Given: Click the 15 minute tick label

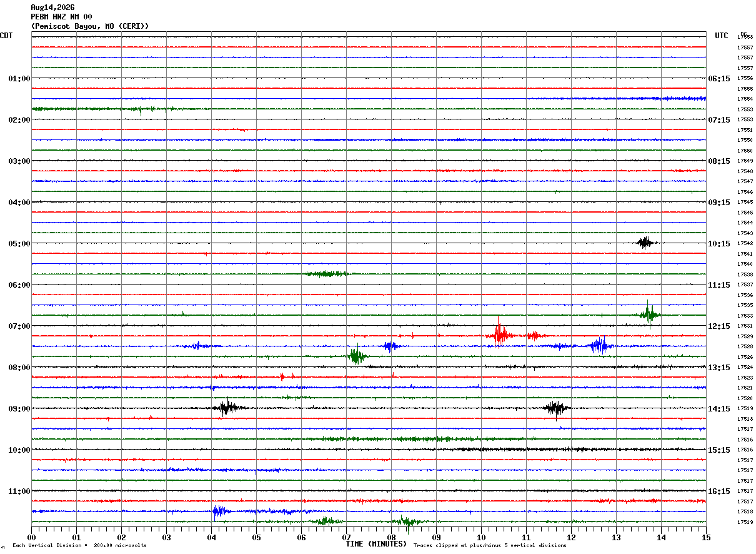Looking at the screenshot, I should pos(706,537).
